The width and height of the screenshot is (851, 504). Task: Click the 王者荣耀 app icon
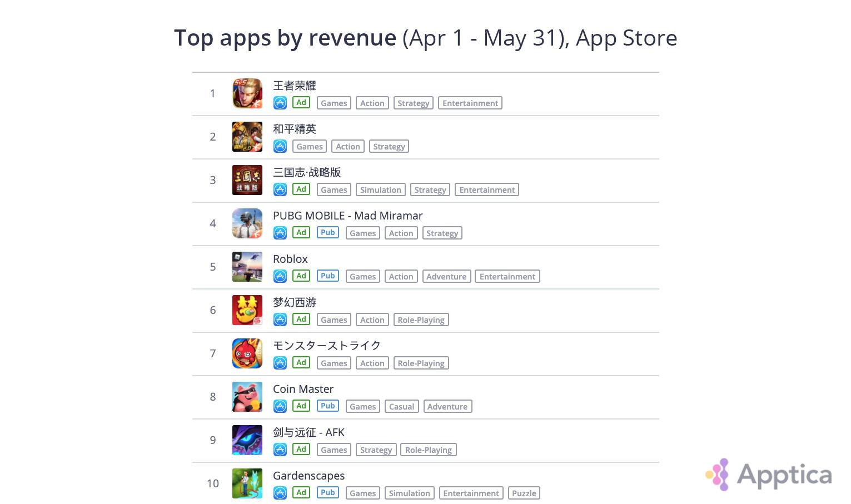tap(247, 93)
